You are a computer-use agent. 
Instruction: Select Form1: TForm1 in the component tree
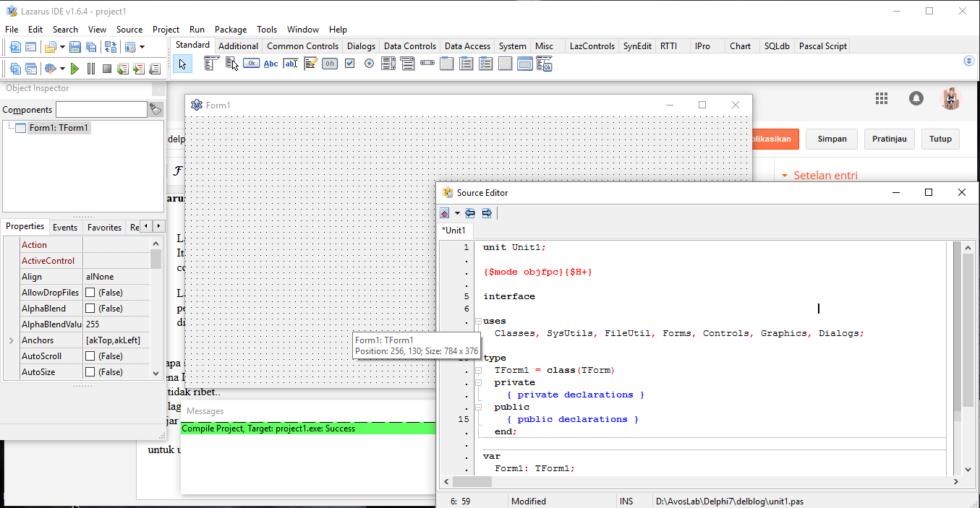[59, 128]
